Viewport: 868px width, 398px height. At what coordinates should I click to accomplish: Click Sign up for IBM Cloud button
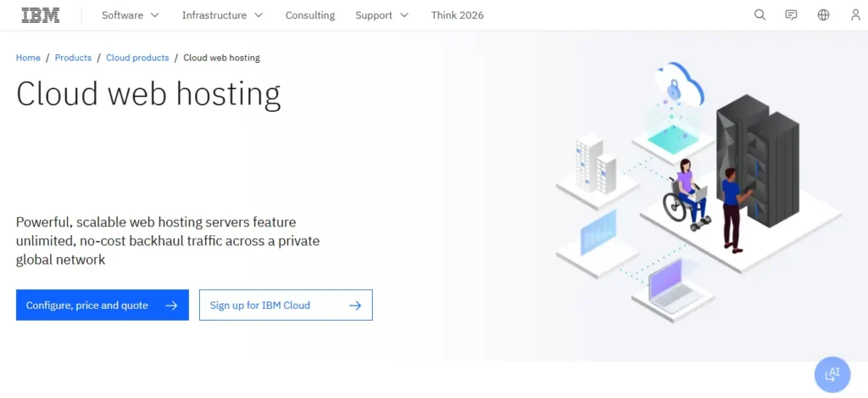[x=286, y=305]
